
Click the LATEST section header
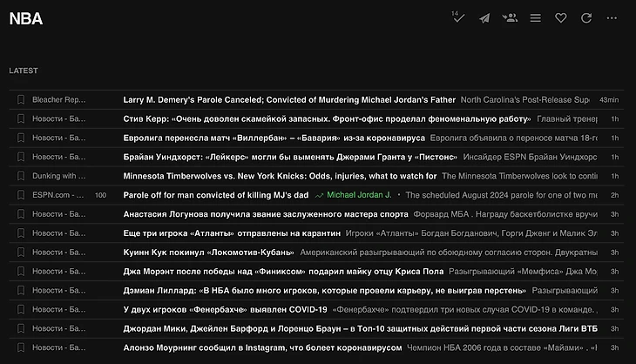(x=24, y=71)
